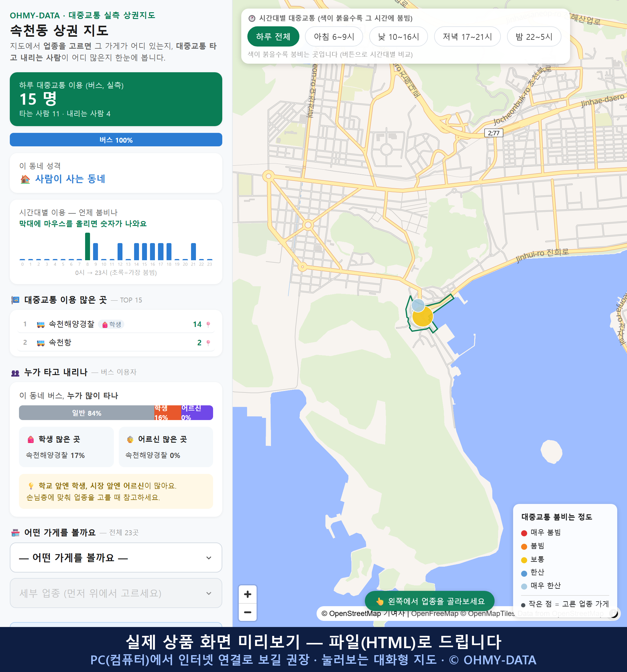Click the attribution toggle icon at map corner
This screenshot has height=672, width=627.
[x=614, y=613]
